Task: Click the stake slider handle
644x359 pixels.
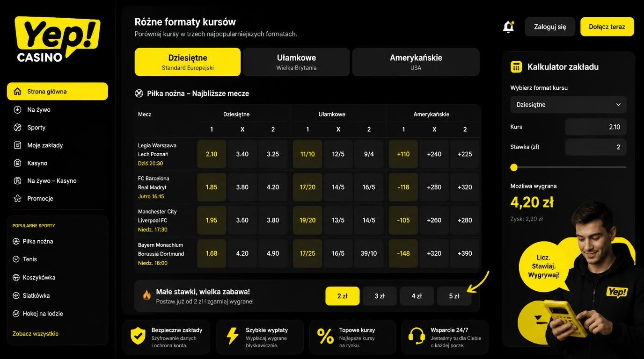Action: click(514, 167)
